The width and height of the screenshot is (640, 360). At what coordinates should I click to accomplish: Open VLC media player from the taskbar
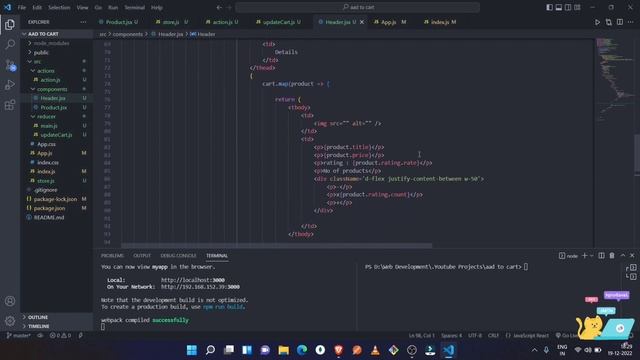(x=375, y=350)
